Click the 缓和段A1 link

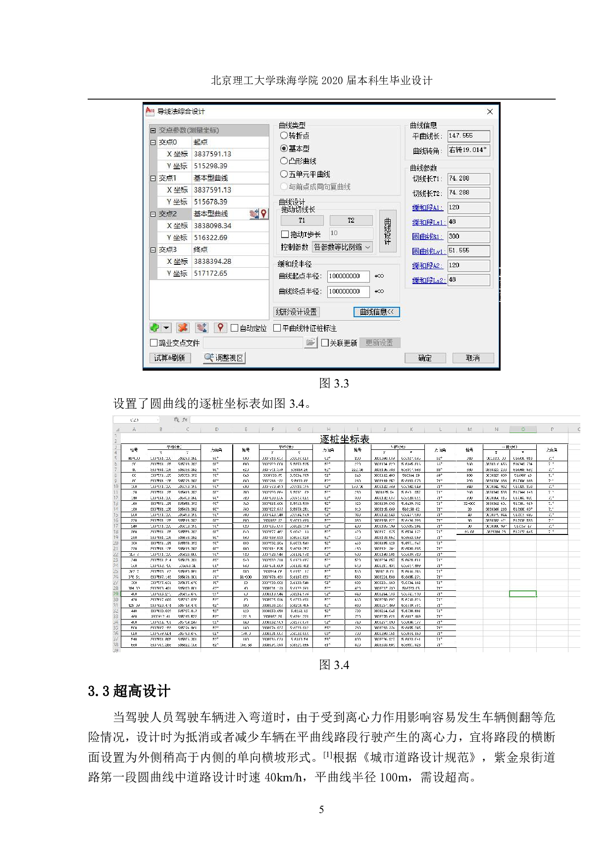(x=428, y=208)
